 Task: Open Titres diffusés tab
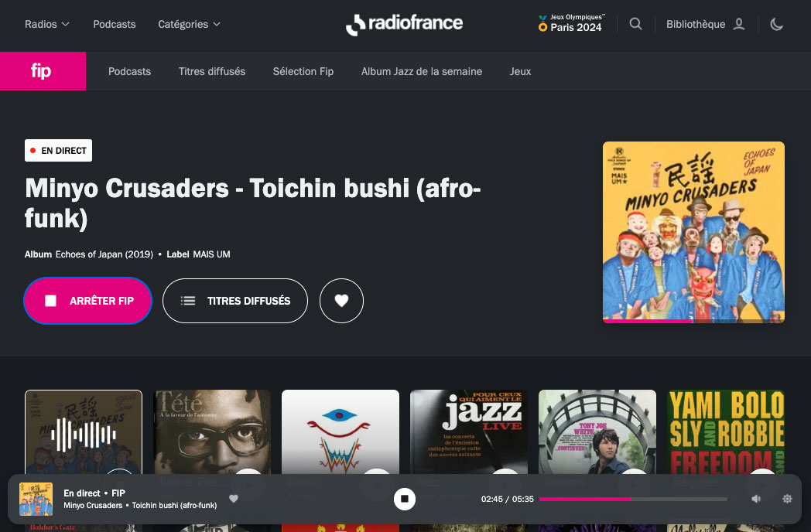coord(212,71)
